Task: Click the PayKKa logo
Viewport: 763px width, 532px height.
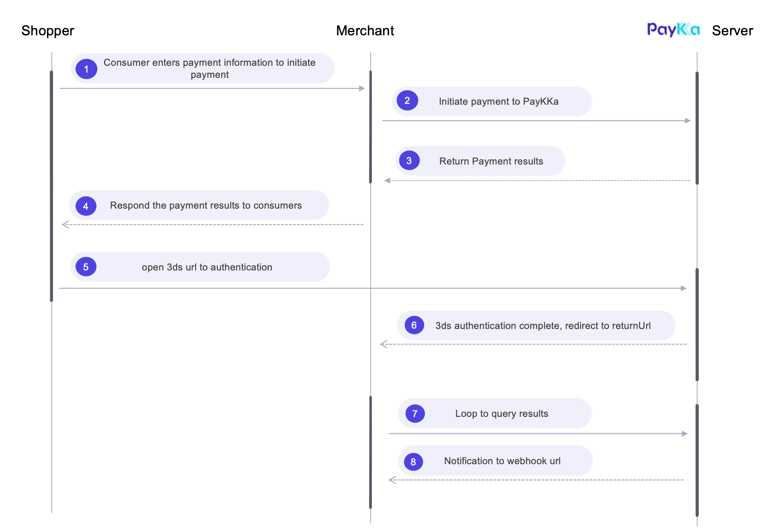Action: (673, 30)
